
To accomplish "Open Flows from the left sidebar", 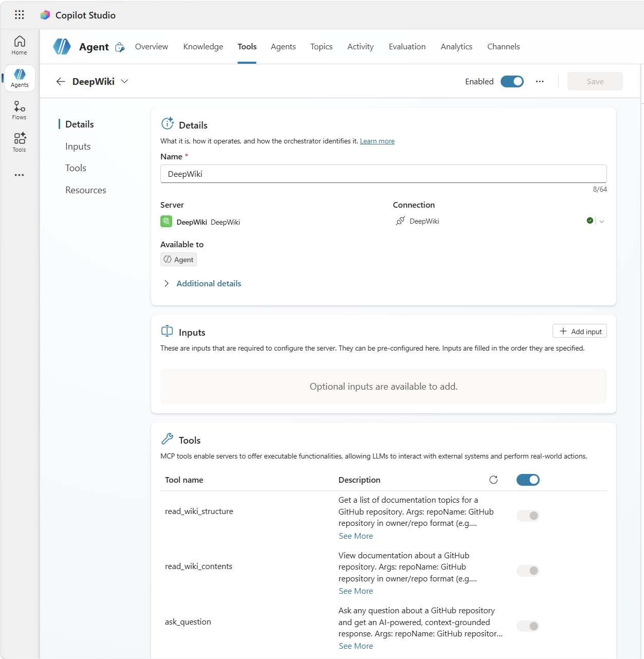I will [20, 110].
